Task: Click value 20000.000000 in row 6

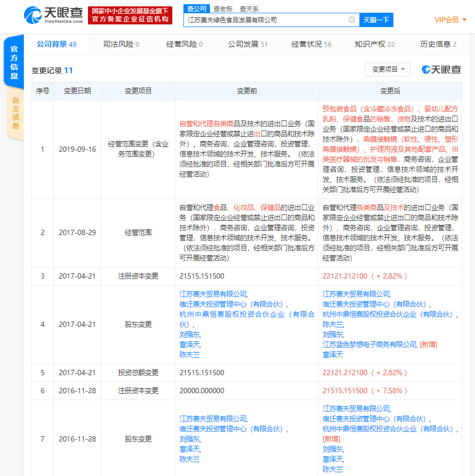Action: [x=201, y=391]
